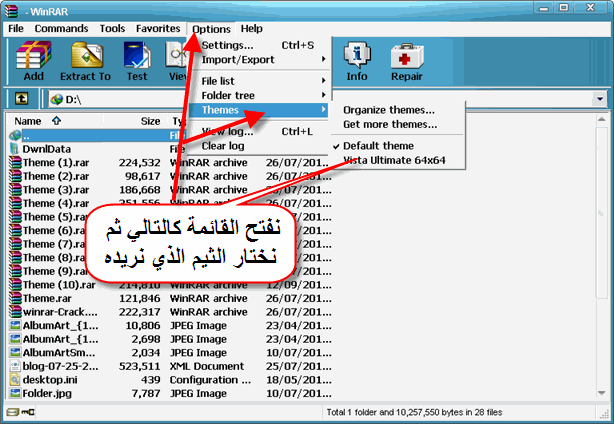The image size is (614, 424).
Task: Expand the File list submenu
Action: (258, 81)
